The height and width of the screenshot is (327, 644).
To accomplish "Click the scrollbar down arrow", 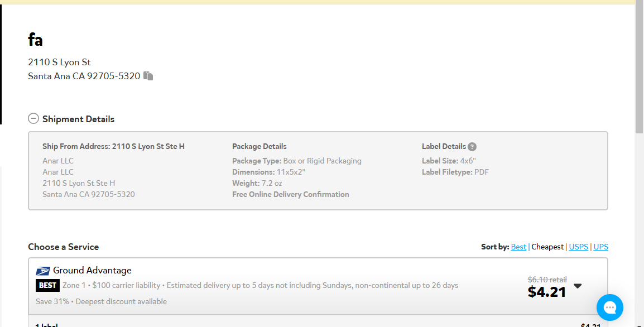I will [x=639, y=325].
